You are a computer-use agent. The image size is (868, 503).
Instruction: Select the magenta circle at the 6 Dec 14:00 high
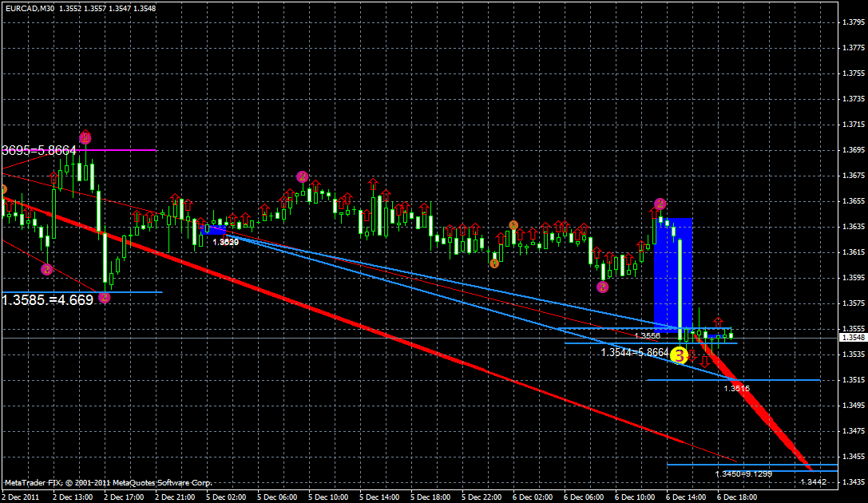660,204
